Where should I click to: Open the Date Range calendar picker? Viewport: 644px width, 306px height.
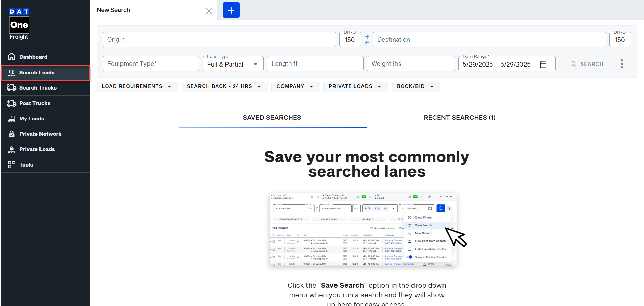pyautogui.click(x=543, y=65)
